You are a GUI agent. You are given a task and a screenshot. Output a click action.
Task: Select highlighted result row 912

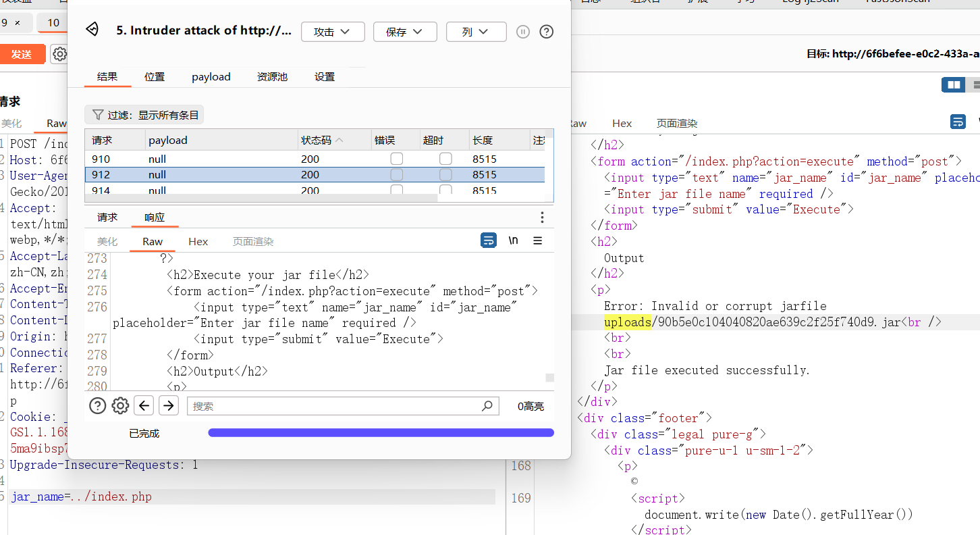tap(315, 175)
